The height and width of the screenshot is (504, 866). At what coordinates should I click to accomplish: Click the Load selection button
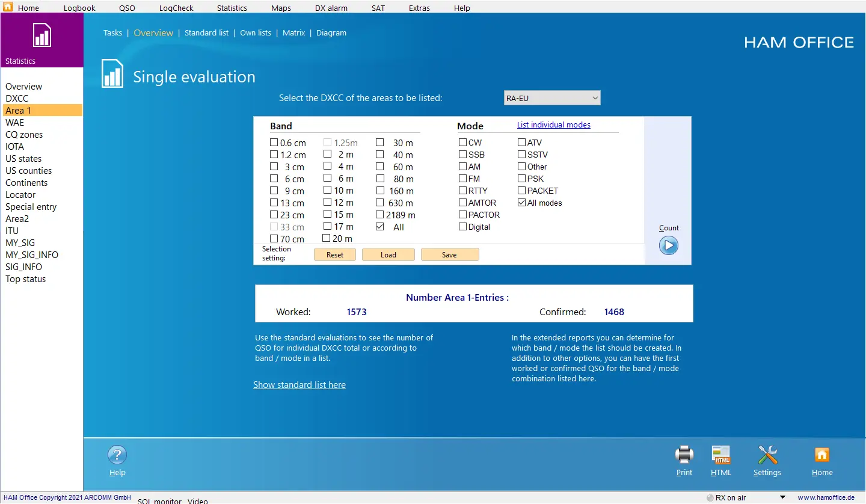(388, 254)
